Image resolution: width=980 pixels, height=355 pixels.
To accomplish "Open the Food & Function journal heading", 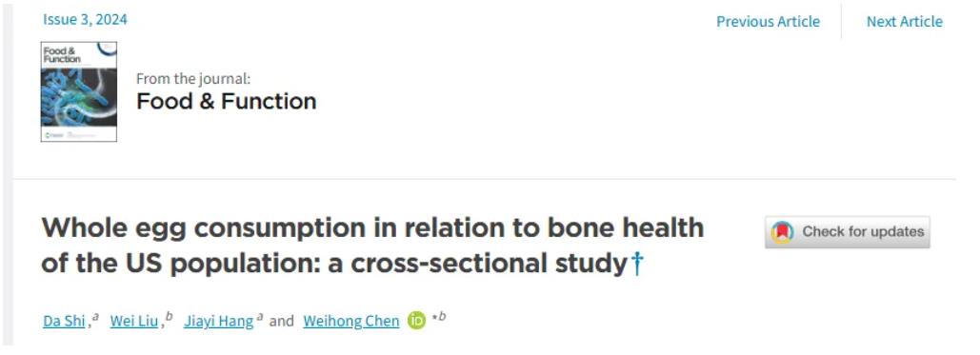I will (227, 101).
